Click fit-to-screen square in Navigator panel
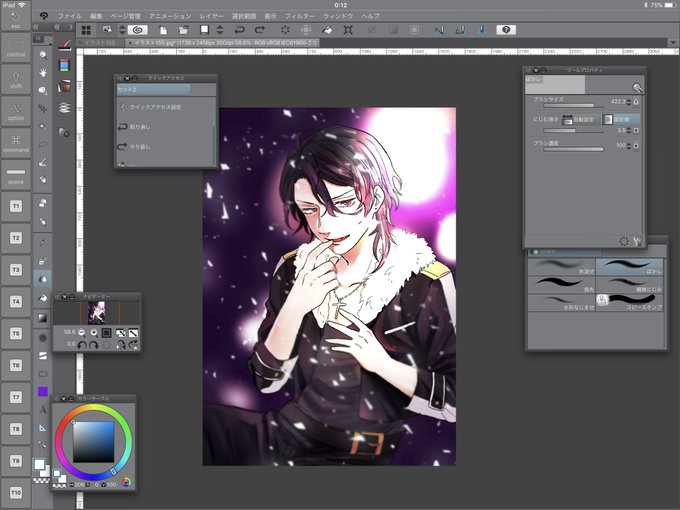The width and height of the screenshot is (680, 510). pyautogui.click(x=107, y=333)
